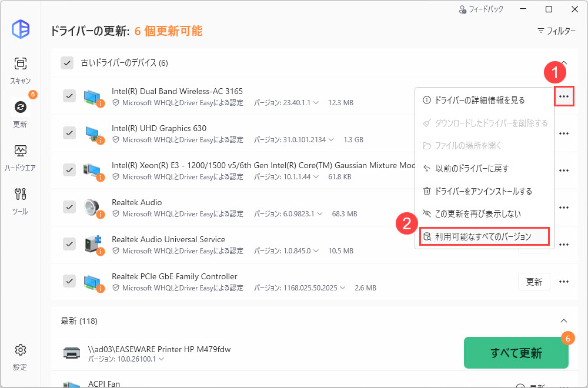Click the Realtek PCIe GbE Family Controller icon
This screenshot has width=588, height=388.
[93, 283]
